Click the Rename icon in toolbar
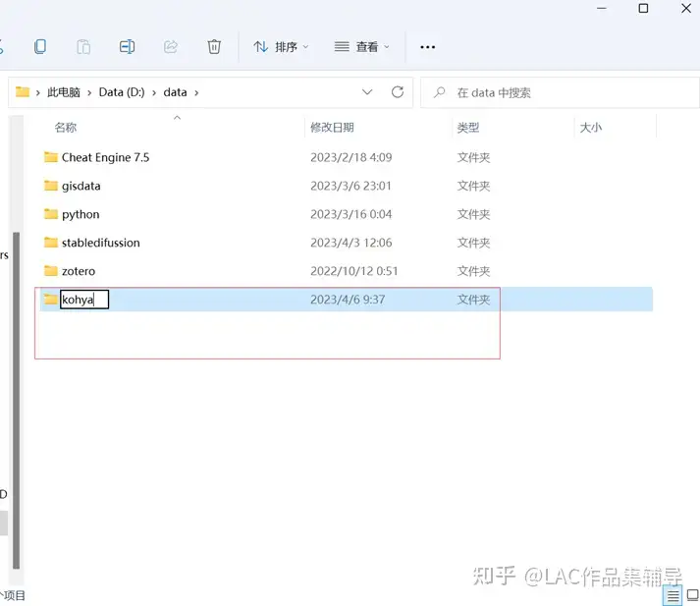 [127, 46]
